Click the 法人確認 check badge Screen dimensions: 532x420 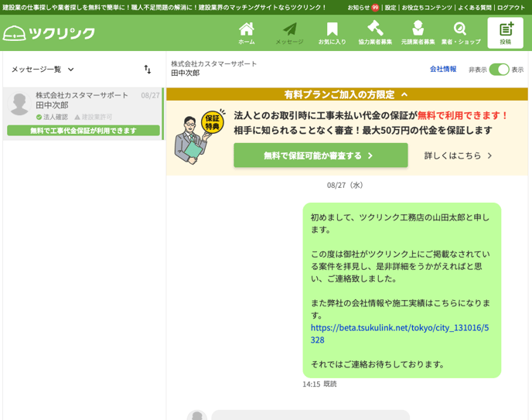pyautogui.click(x=52, y=117)
